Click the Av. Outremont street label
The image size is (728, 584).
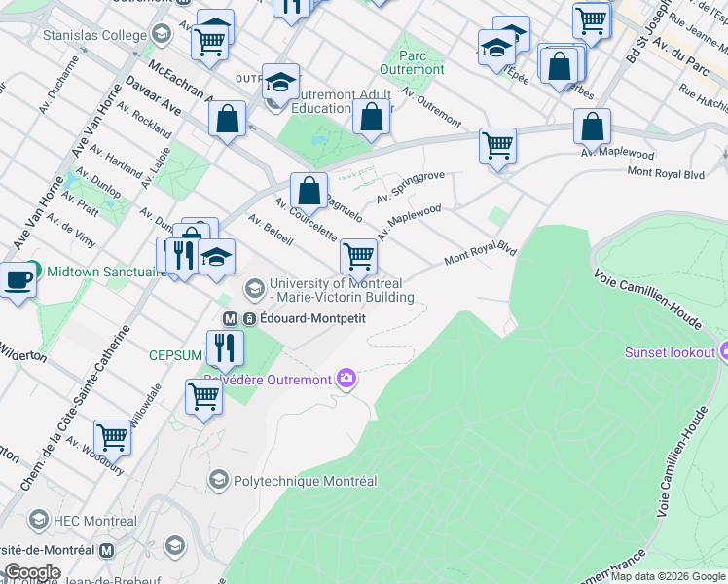pos(431,107)
